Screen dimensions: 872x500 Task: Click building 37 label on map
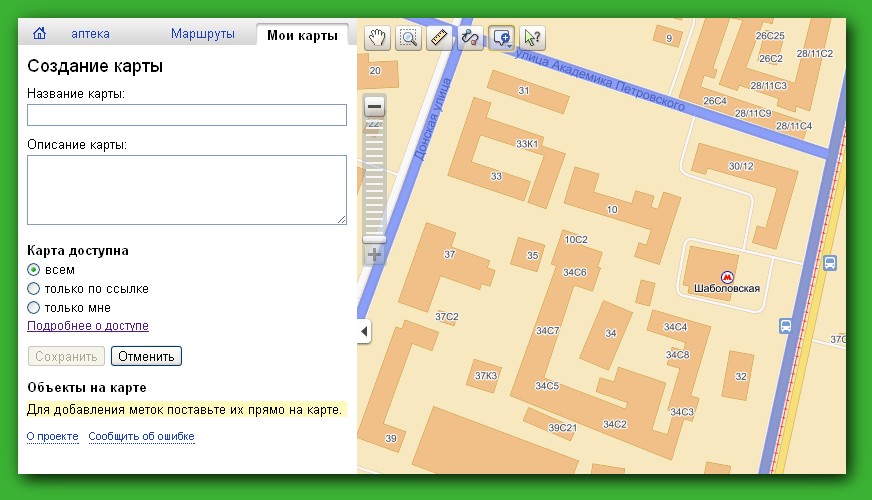(x=449, y=254)
